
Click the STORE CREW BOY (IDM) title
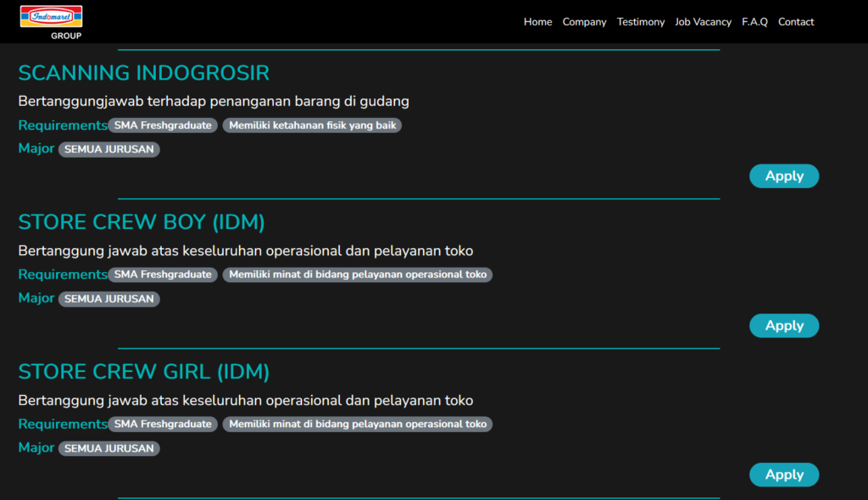tap(142, 222)
